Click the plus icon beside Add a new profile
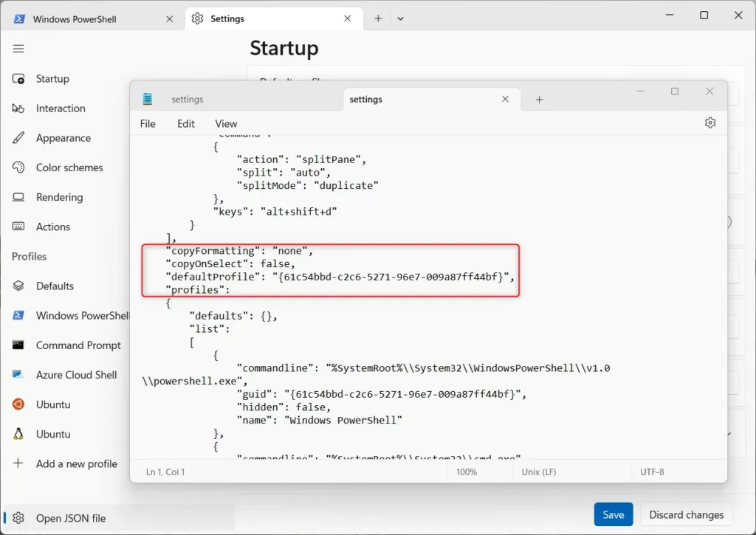Screen dimensions: 756x535 coord(18,463)
